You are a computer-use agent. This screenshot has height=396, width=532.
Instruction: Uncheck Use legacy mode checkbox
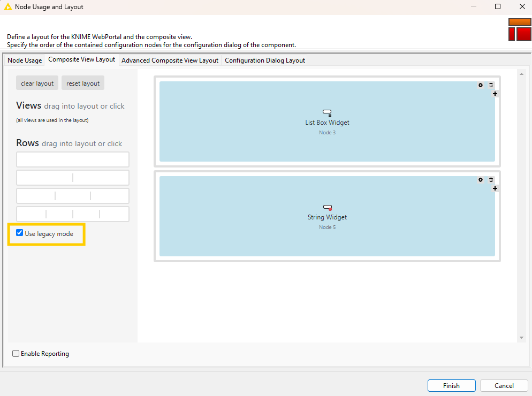20,233
